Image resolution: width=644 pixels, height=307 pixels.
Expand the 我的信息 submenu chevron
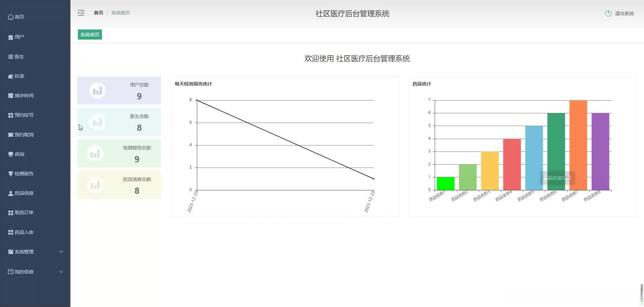(61, 272)
